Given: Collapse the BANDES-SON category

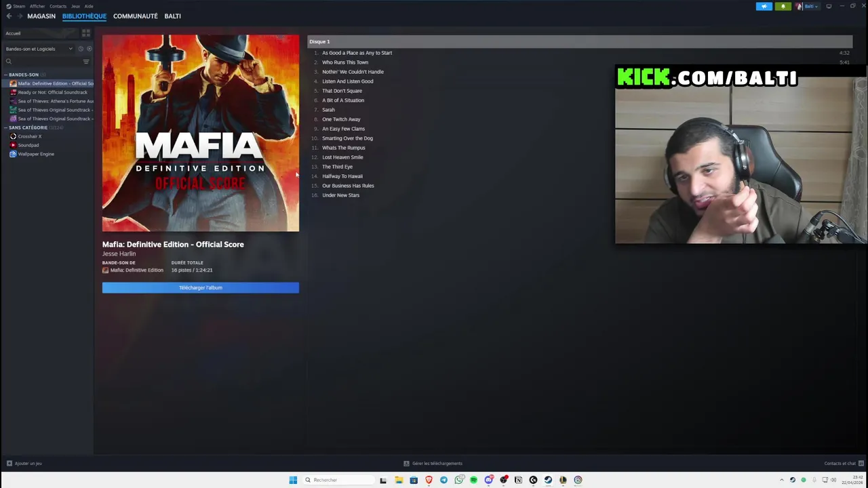Looking at the screenshot, I should [x=5, y=75].
